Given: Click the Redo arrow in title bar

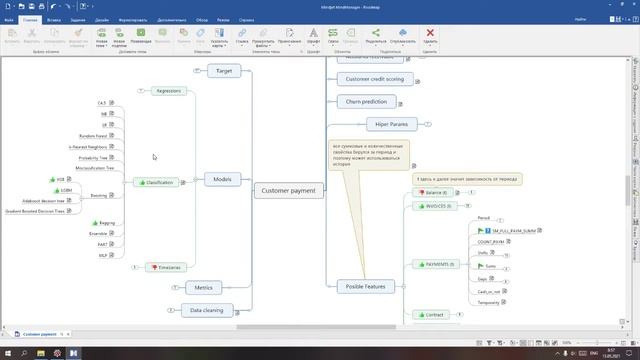Looking at the screenshot, I should (67, 7).
